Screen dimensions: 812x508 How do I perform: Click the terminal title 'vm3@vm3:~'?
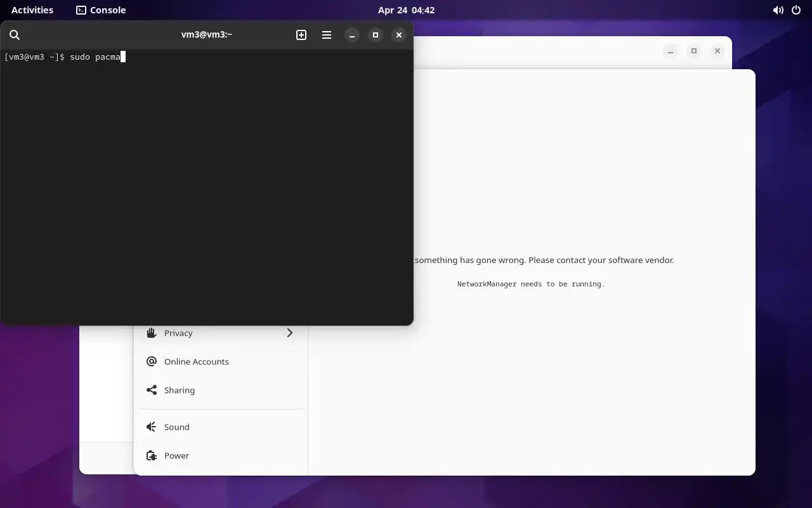(x=207, y=35)
